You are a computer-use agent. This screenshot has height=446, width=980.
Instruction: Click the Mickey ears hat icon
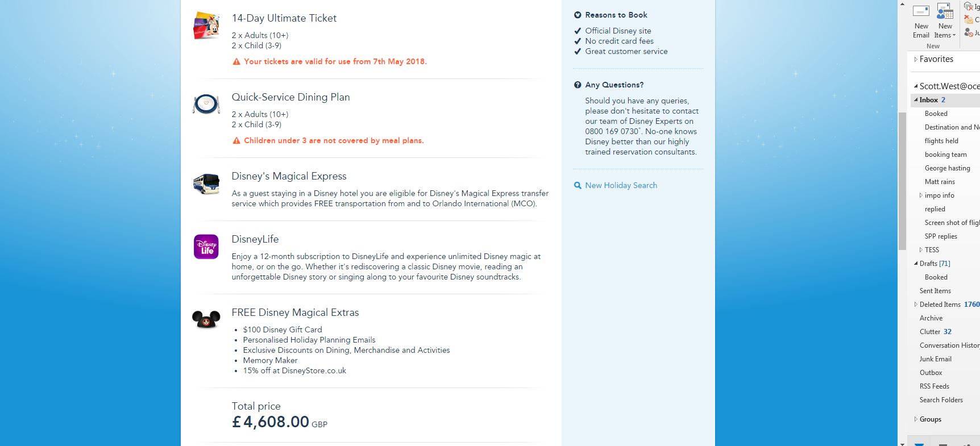(206, 319)
